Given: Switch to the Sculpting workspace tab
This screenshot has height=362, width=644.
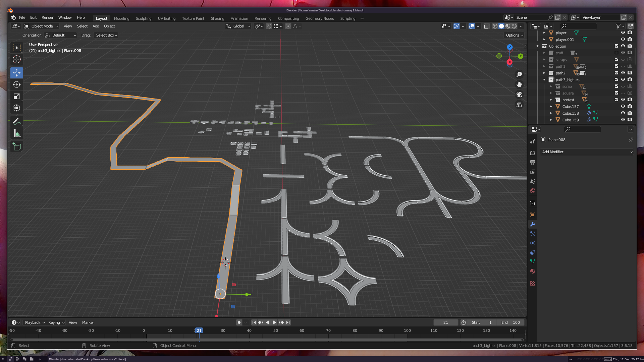Looking at the screenshot, I should [144, 18].
